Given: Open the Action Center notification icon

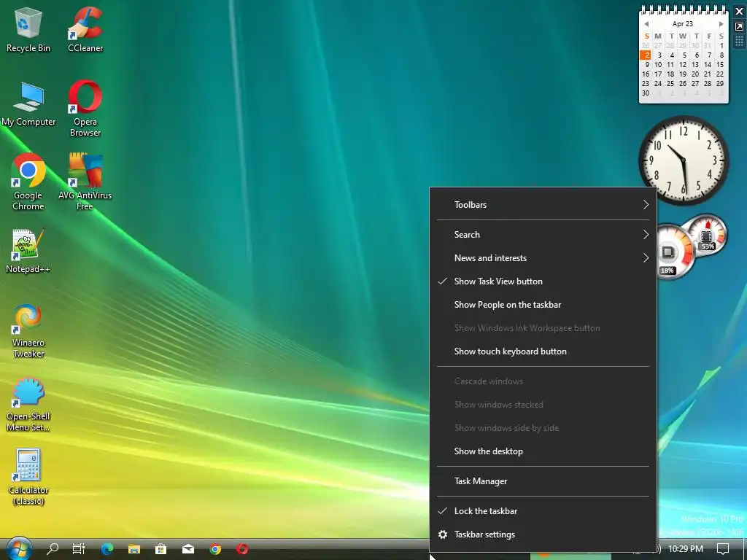Looking at the screenshot, I should [723, 549].
